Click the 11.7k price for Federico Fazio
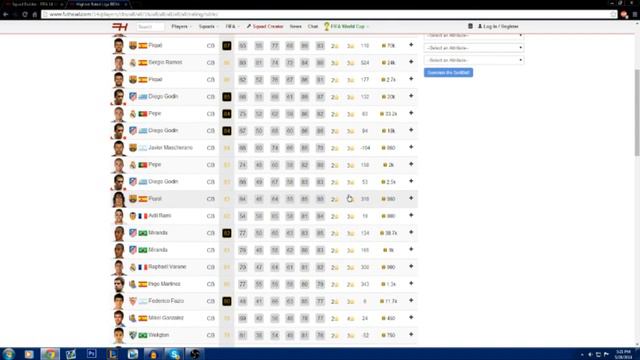Image resolution: width=640 pixels, height=360 pixels. click(x=389, y=301)
